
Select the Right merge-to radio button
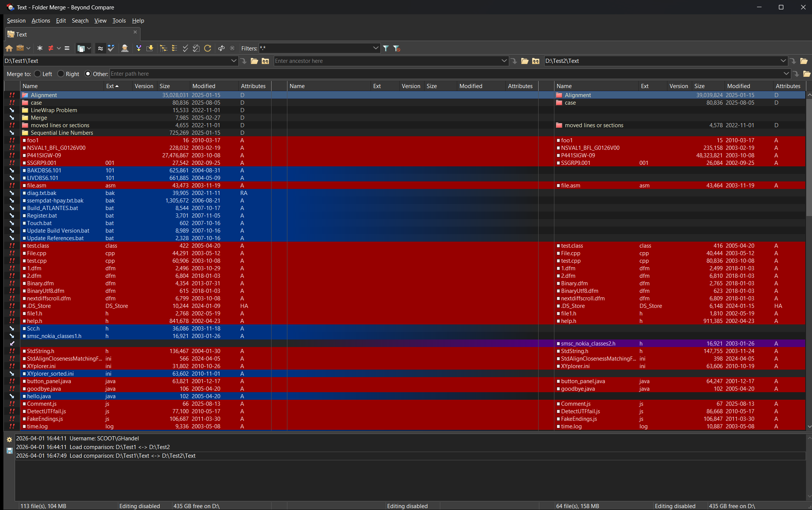[61, 74]
